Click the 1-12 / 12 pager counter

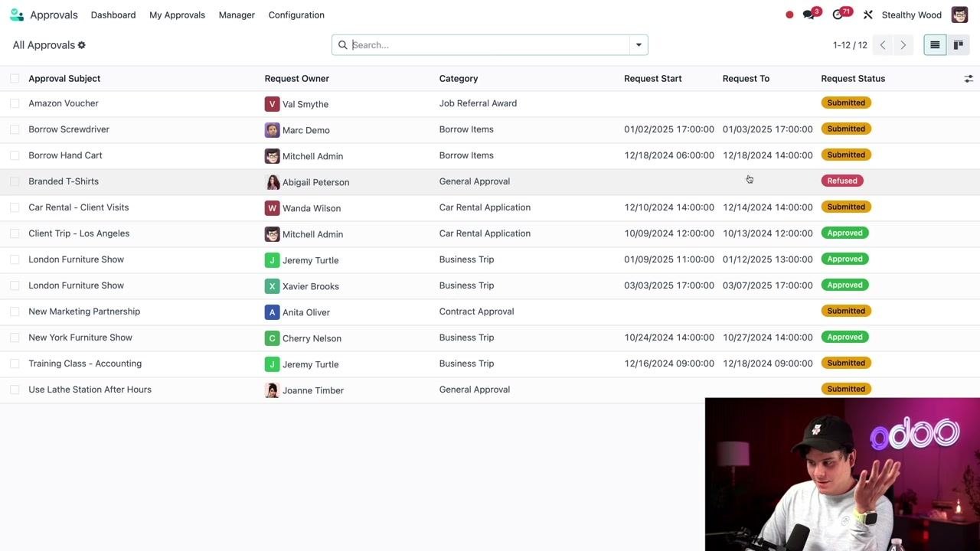[850, 45]
